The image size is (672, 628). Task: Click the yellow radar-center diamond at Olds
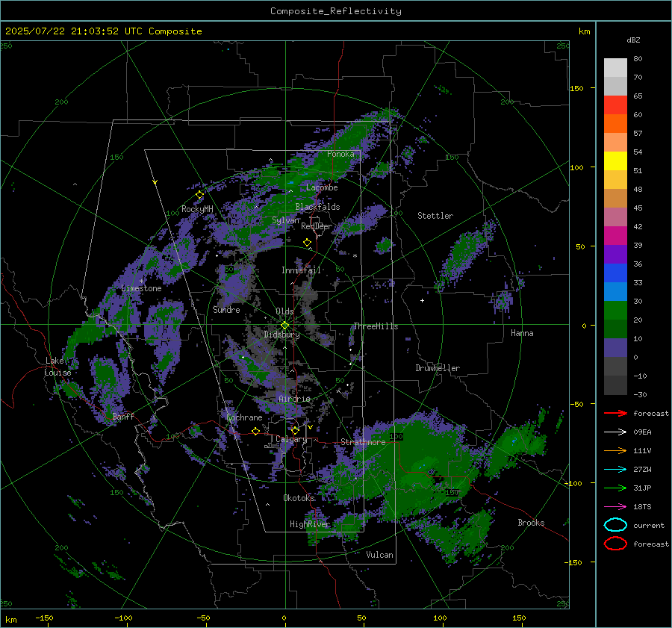coord(284,326)
